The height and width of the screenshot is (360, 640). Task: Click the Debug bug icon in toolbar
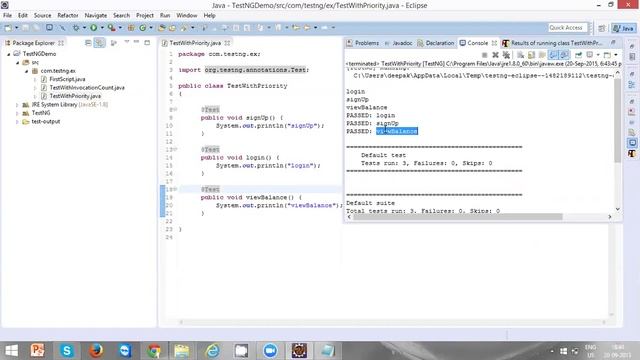[76, 28]
